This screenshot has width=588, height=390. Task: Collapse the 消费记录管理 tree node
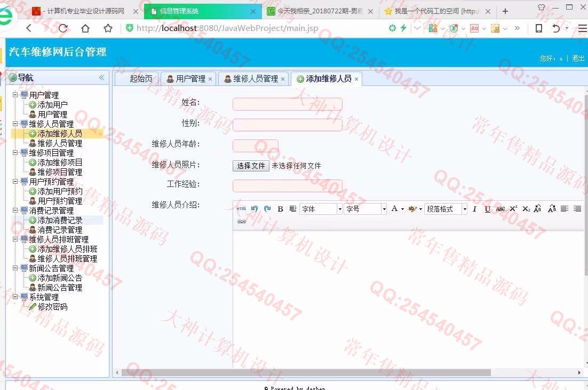15,210
